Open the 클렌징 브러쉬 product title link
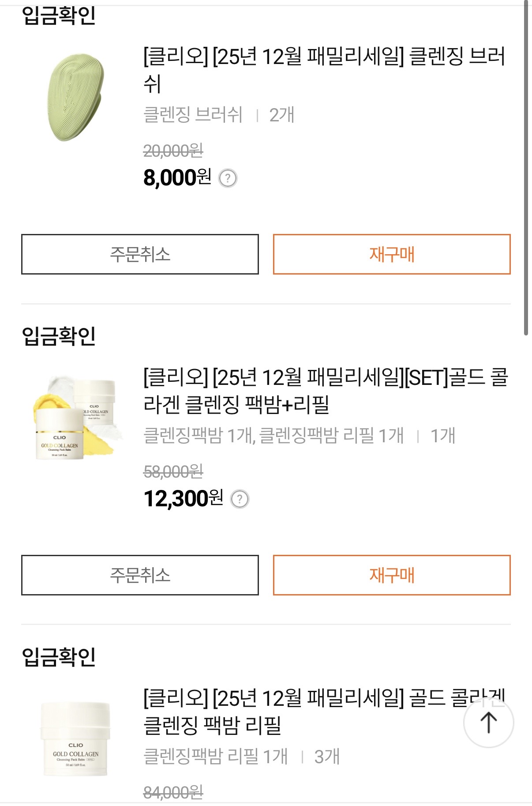Image resolution: width=532 pixels, height=806 pixels. tap(324, 70)
